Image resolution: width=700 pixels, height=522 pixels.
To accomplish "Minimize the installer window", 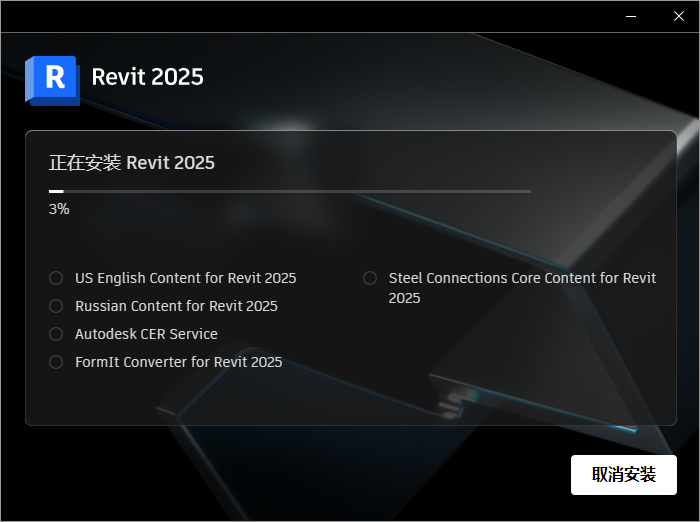I will [x=631, y=17].
